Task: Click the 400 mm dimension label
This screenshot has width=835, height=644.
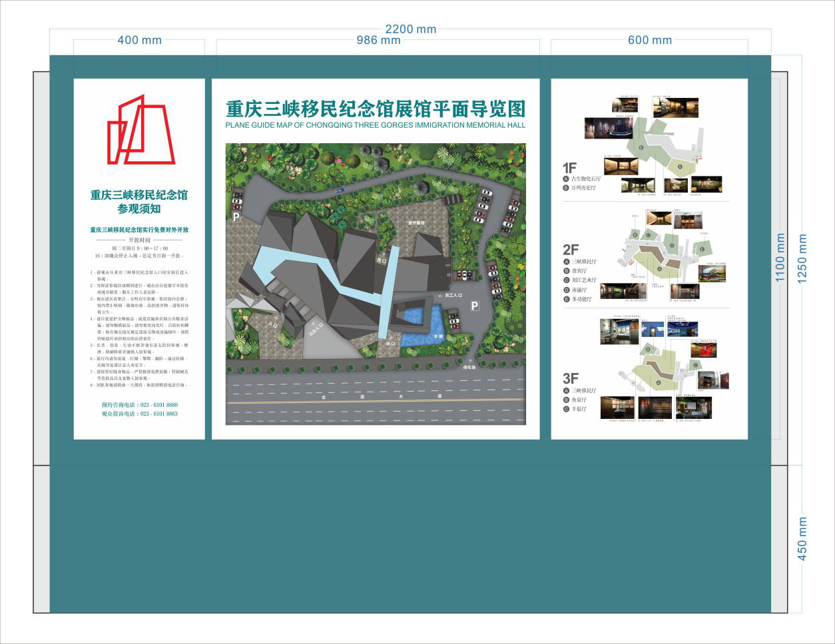Action: [x=139, y=40]
